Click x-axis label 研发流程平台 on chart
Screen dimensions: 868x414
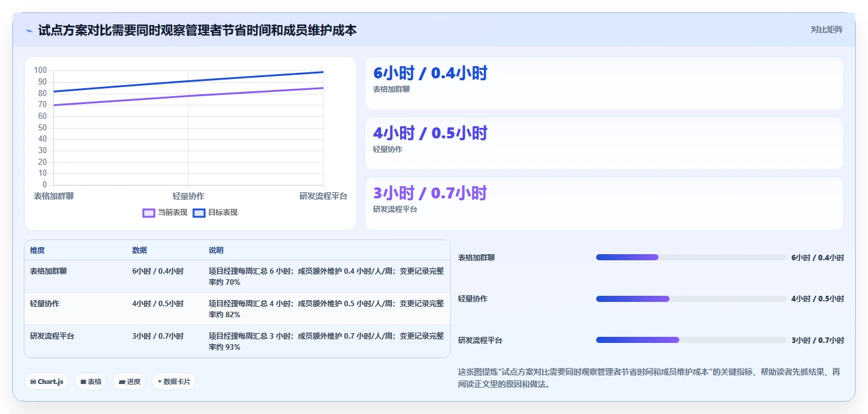(x=323, y=196)
